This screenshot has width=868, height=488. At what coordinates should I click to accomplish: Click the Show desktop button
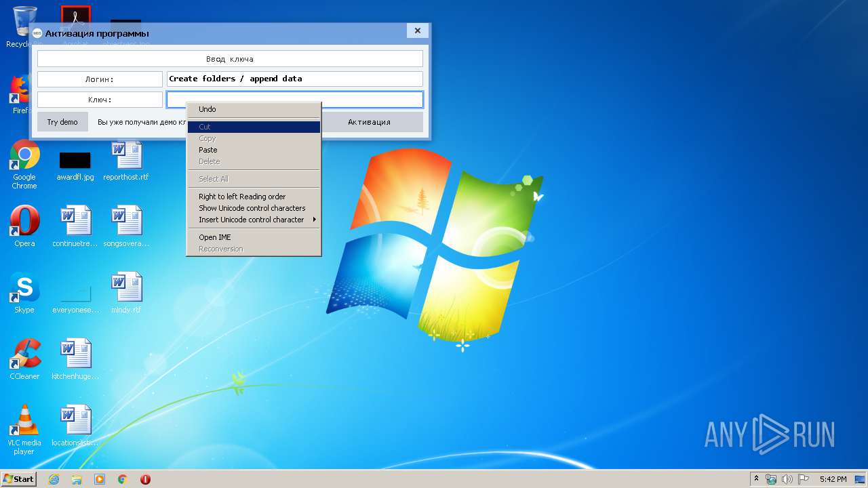click(860, 479)
